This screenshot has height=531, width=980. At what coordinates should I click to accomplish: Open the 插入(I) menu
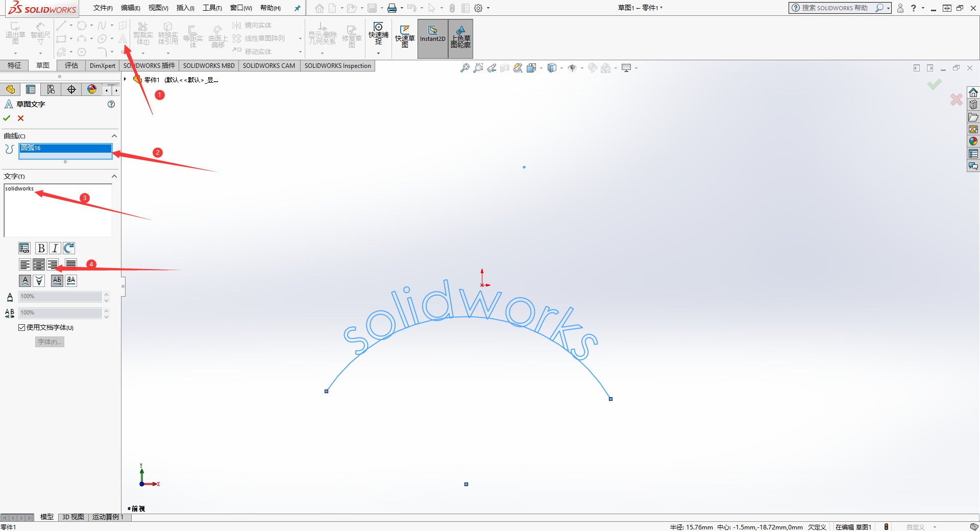point(185,8)
